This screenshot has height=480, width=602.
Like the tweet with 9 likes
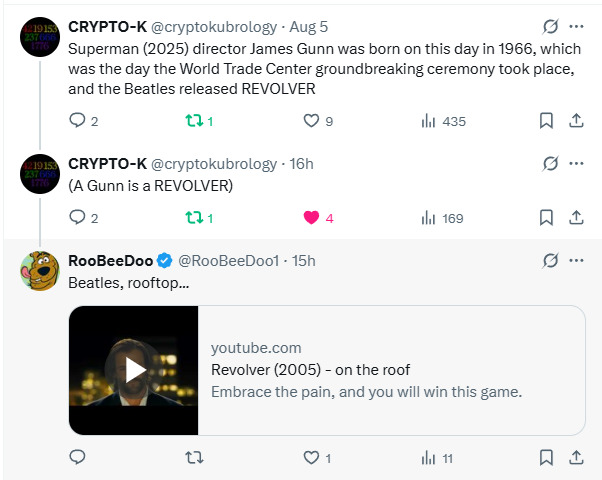coord(311,121)
